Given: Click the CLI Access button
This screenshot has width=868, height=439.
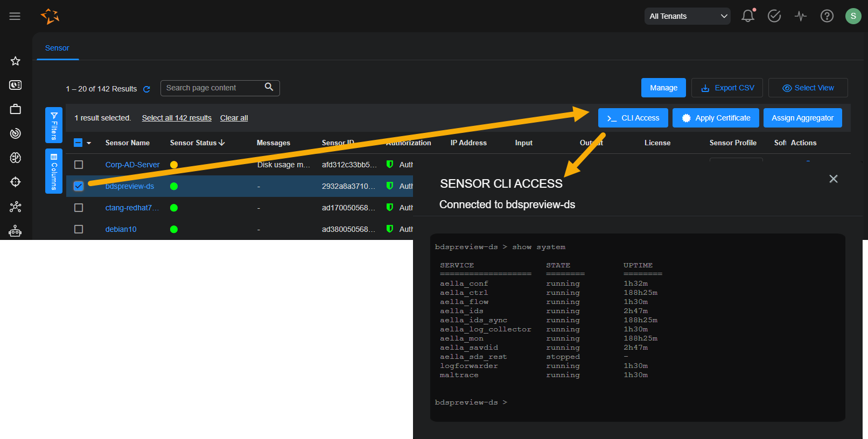Looking at the screenshot, I should pos(633,118).
